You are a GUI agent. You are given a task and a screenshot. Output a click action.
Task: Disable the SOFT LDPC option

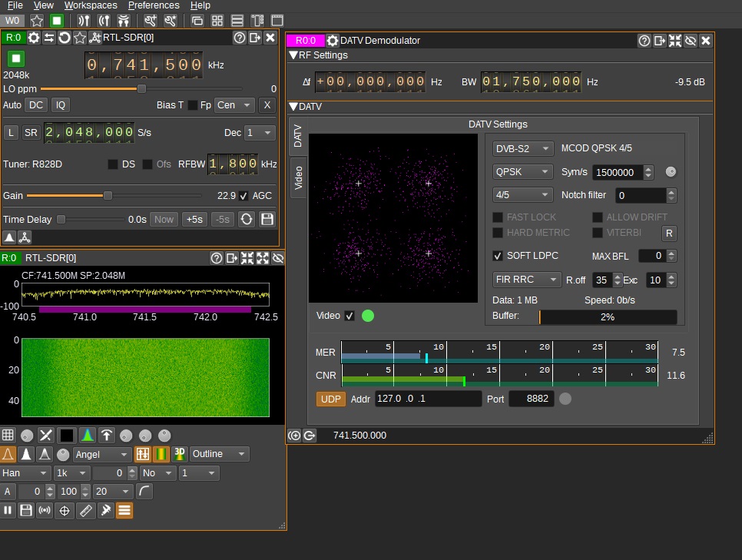point(497,256)
